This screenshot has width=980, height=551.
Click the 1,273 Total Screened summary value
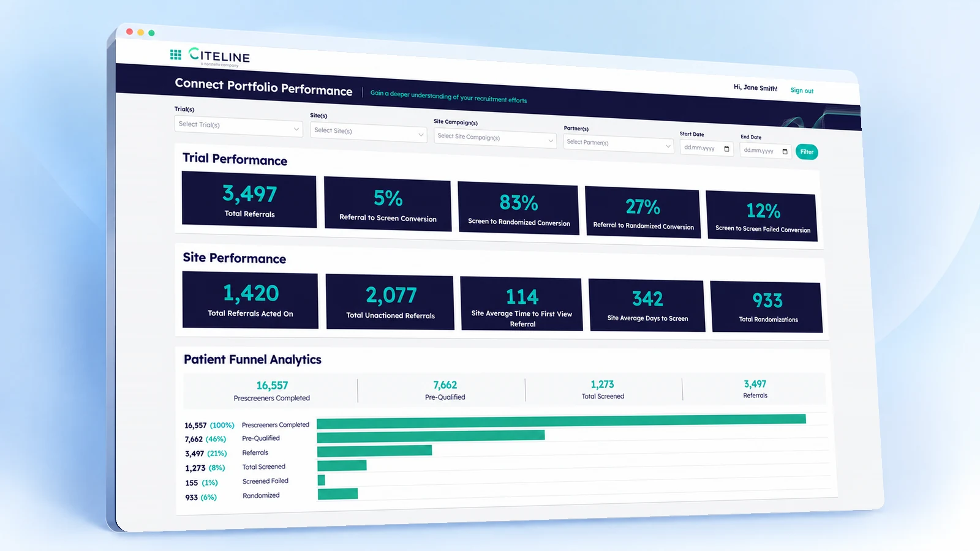coord(603,384)
